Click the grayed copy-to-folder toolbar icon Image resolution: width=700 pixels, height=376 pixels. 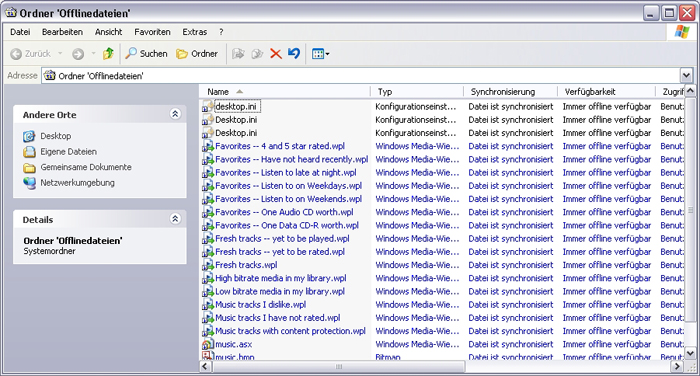pyautogui.click(x=257, y=54)
